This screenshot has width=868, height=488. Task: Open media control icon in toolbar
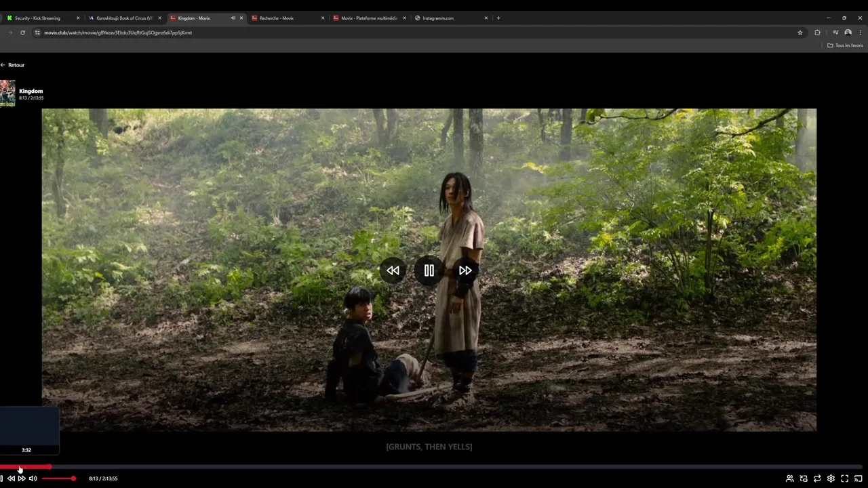tap(835, 33)
